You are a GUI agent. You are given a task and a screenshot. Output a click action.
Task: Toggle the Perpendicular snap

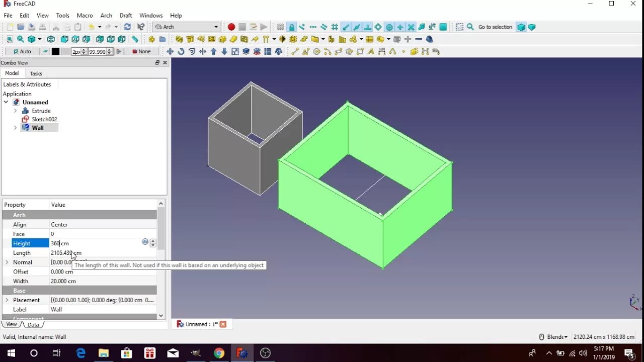click(368, 27)
